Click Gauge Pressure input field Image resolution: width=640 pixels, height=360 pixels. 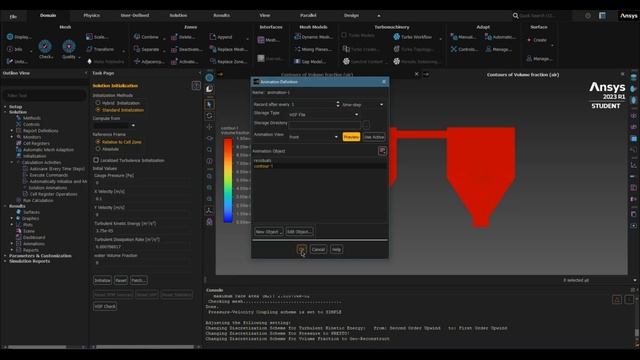(x=142, y=182)
